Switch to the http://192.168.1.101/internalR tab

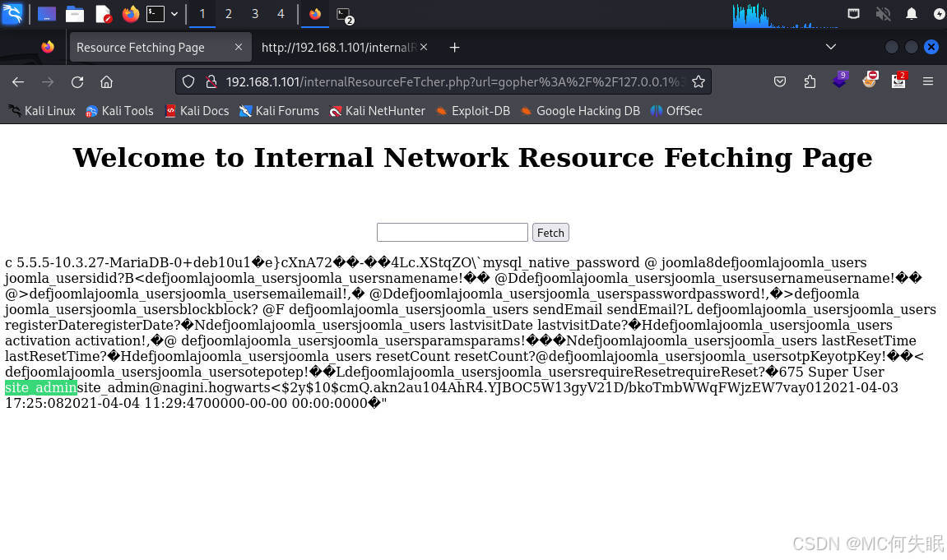(338, 47)
